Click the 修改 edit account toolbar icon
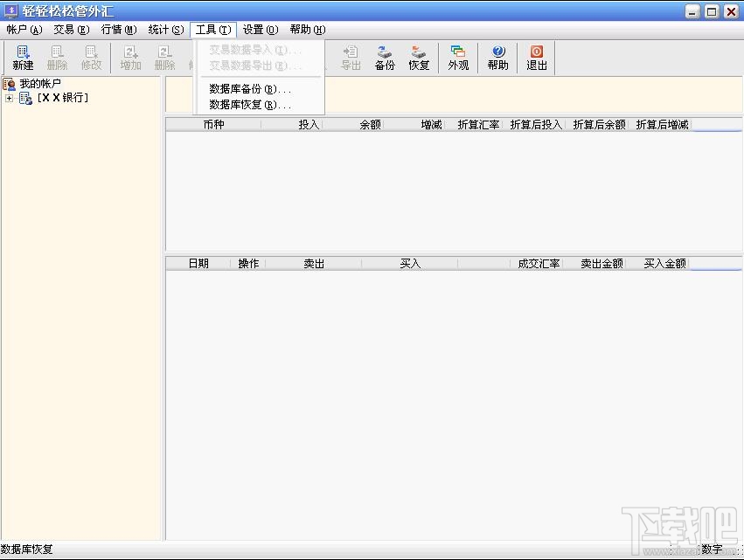Image resolution: width=744 pixels, height=560 pixels. click(x=91, y=58)
